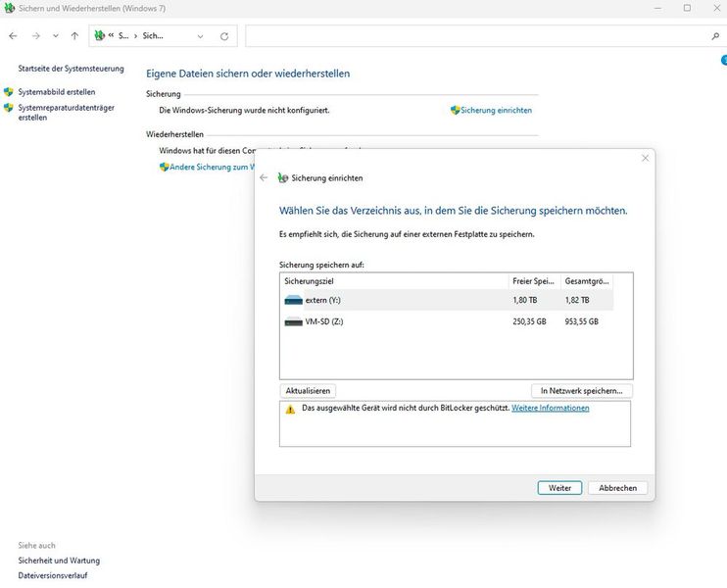Click shield icon next to Systemabbild erstellen
Image resolution: width=727 pixels, height=588 pixels.
pos(9,92)
